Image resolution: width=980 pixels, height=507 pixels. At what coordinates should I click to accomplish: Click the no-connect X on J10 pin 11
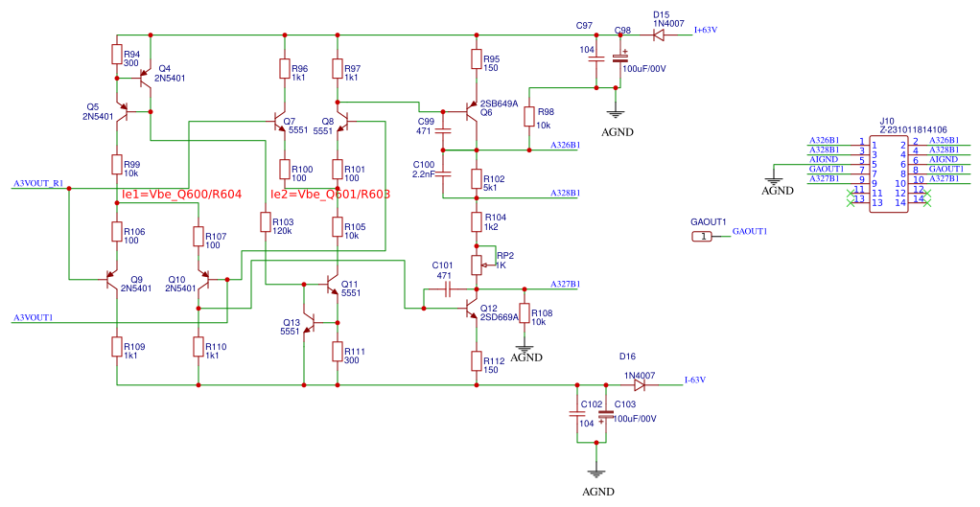click(x=850, y=193)
